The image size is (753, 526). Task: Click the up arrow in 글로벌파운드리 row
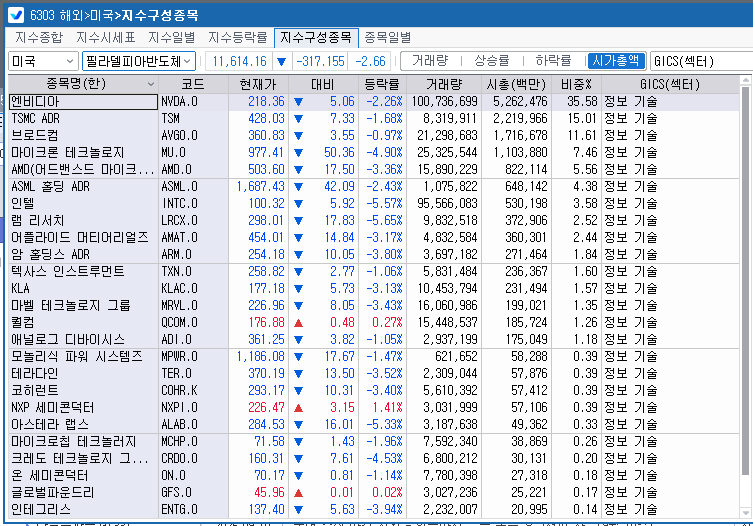(x=298, y=493)
